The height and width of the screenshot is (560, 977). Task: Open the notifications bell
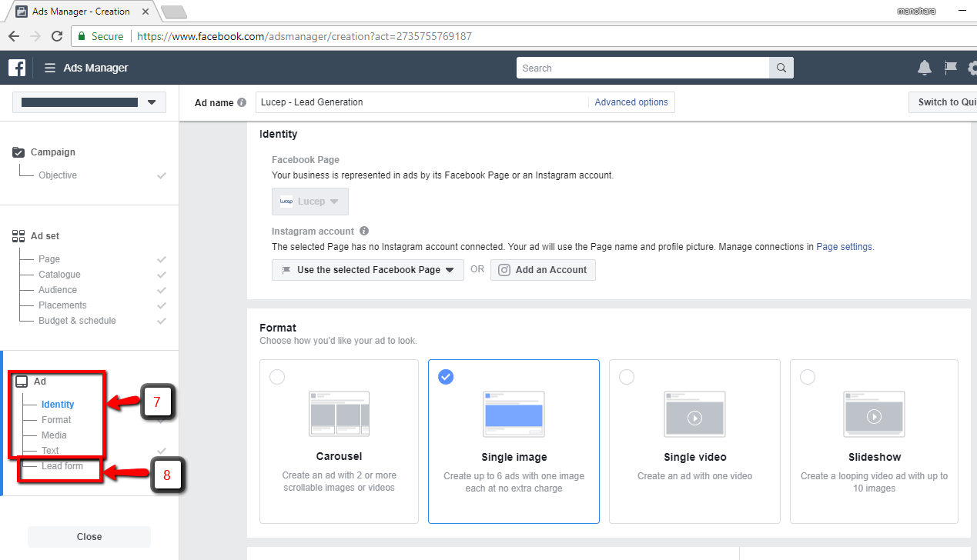point(925,68)
